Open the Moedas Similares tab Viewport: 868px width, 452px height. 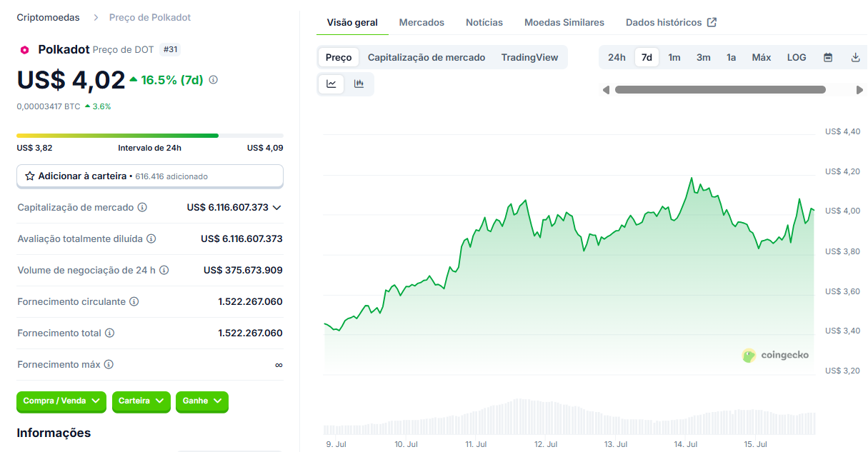coord(564,22)
